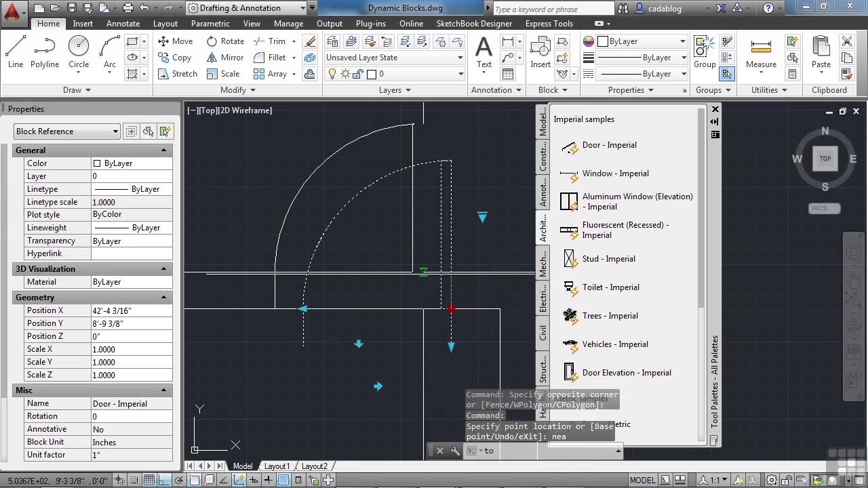Image resolution: width=868 pixels, height=488 pixels.
Task: Click the Mirror tool
Action: click(x=226, y=58)
